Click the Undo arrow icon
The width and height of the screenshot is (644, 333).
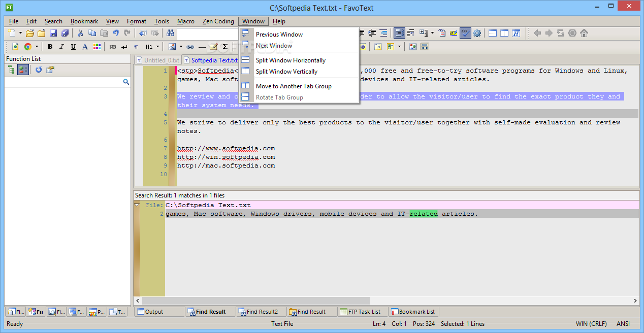(115, 33)
